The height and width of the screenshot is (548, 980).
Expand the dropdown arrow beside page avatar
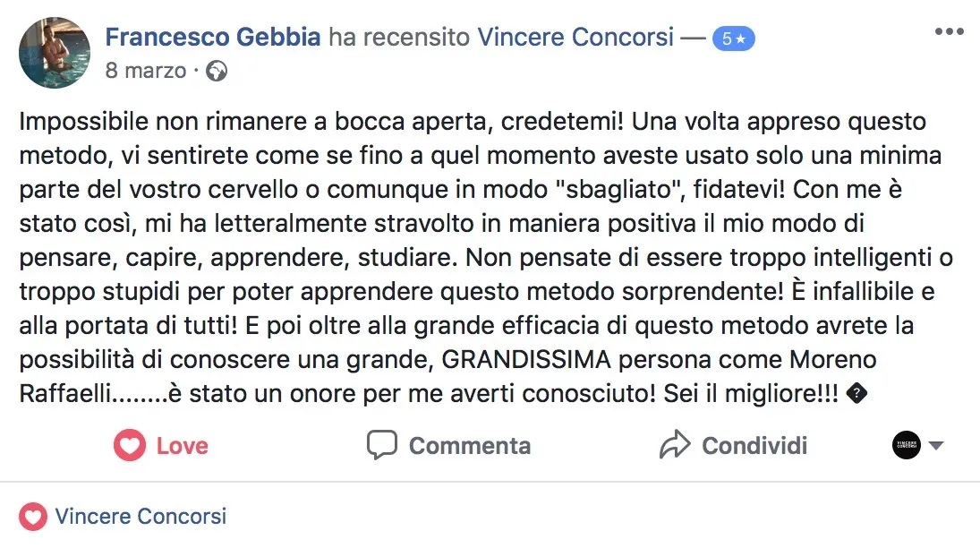coord(935,445)
